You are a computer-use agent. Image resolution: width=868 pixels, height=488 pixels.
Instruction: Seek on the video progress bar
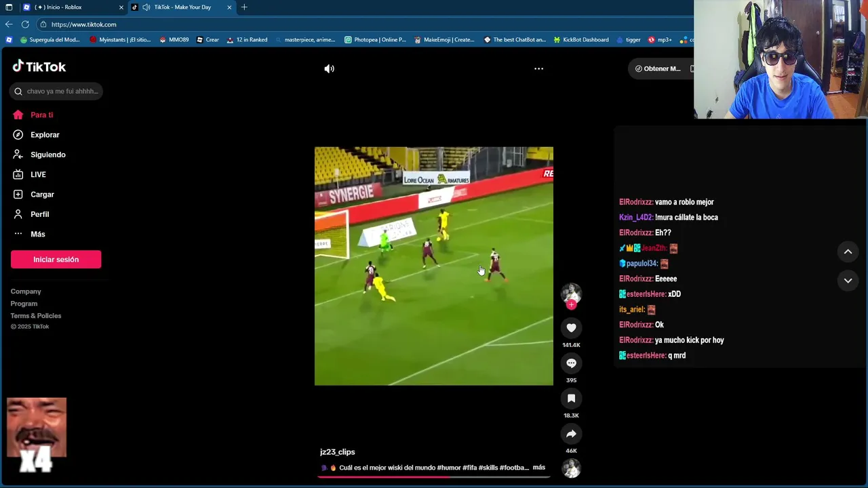click(x=434, y=476)
